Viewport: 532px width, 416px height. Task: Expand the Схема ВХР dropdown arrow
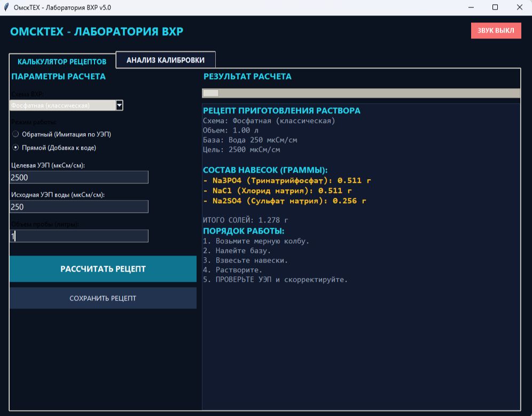120,105
